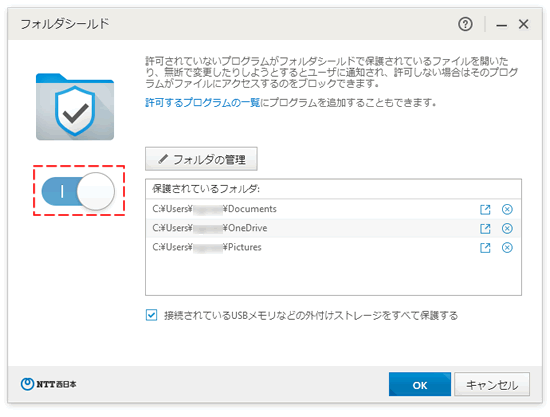Minimize the フォルダシールド window
The width and height of the screenshot is (550, 417).
(x=501, y=25)
